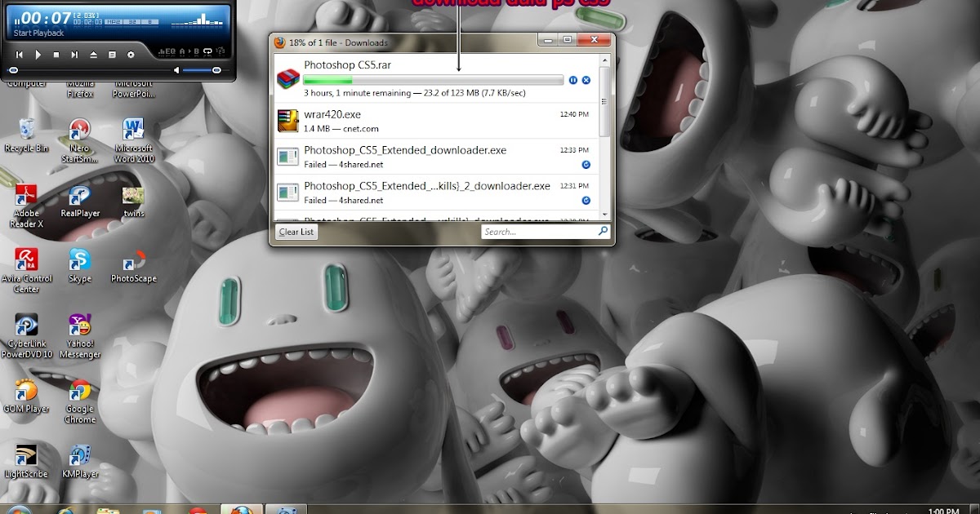980x514 pixels.
Task: Click the media player volume slider handle
Action: pos(217,71)
